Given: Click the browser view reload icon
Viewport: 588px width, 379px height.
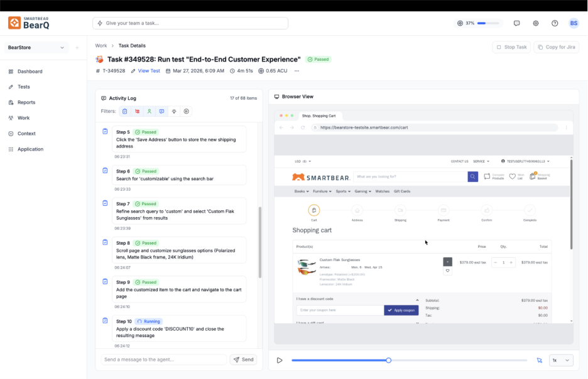Looking at the screenshot, I should (x=303, y=128).
